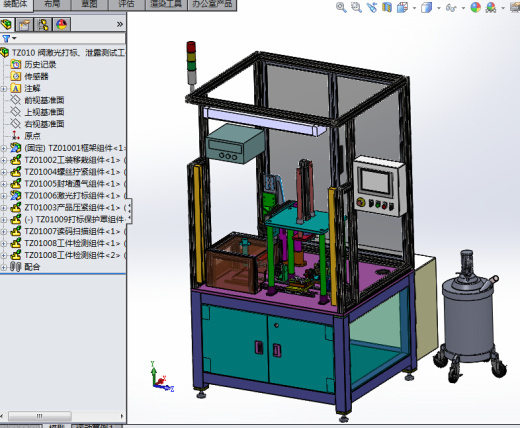The height and width of the screenshot is (428, 520).
Task: Select the 上视基准面 plane
Action: [x=44, y=112]
